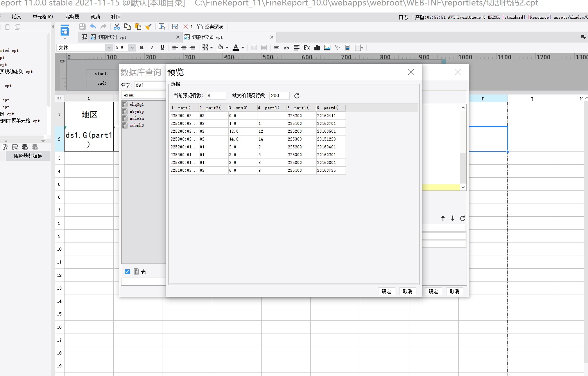Click the scroll down arrow of SQL editor
This screenshot has height=376, width=588.
(463, 187)
